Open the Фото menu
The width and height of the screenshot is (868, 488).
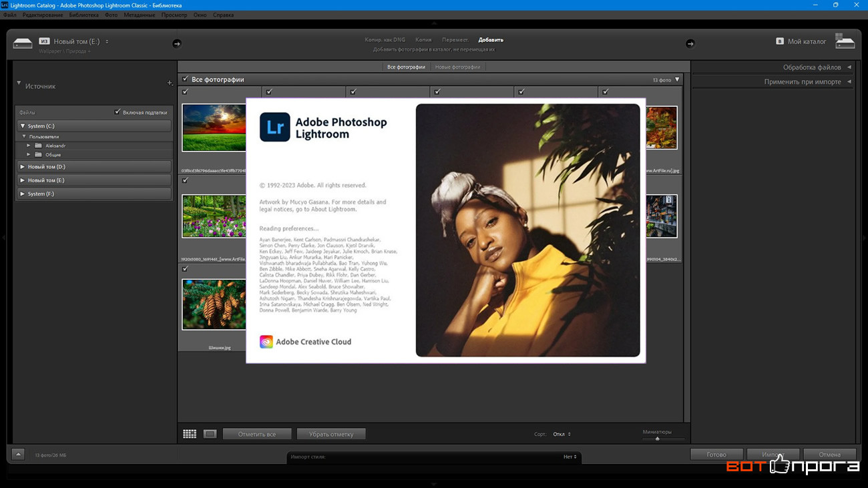[x=112, y=15]
